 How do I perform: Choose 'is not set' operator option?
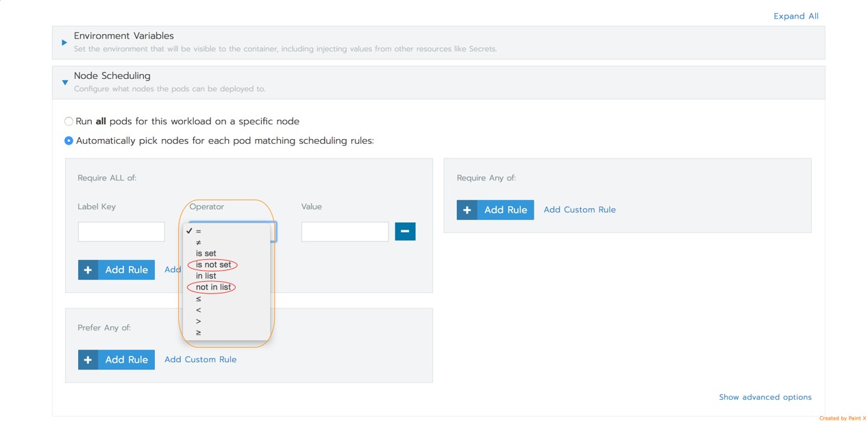pyautogui.click(x=213, y=265)
